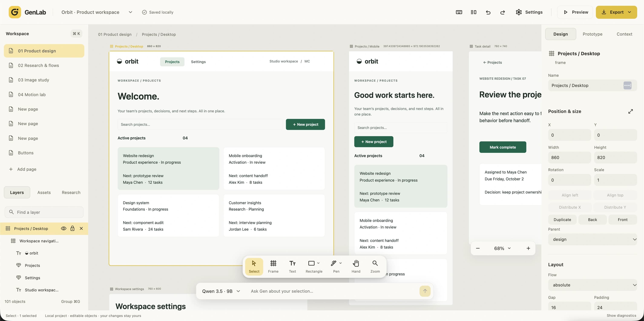The height and width of the screenshot is (321, 644).
Task: Open Settings gear in top bar
Action: [x=529, y=12]
